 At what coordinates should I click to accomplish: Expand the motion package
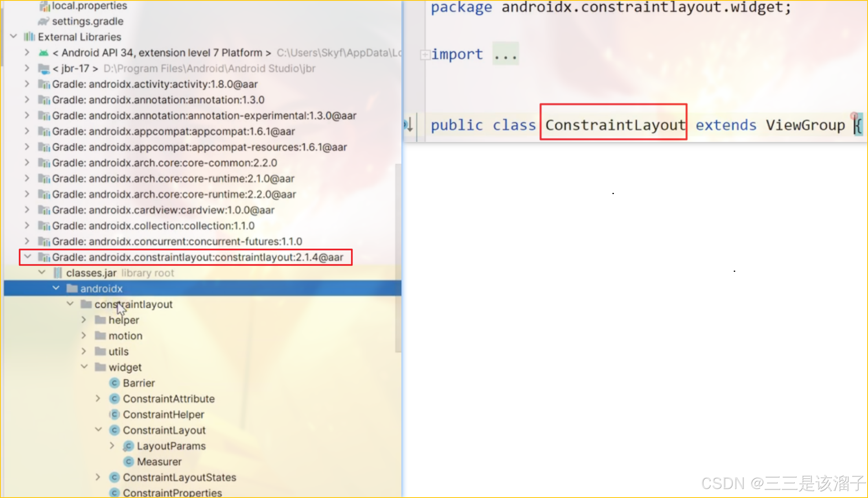pos(84,336)
